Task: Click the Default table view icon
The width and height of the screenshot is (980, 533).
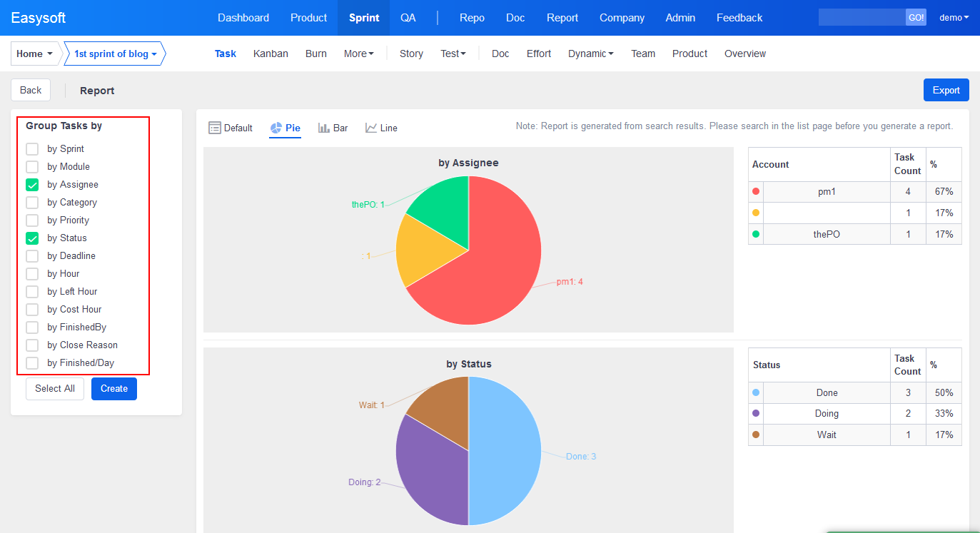Action: [215, 128]
